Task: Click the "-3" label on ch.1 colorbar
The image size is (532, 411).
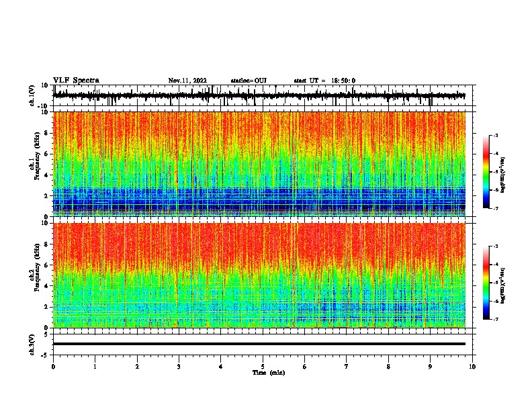Action: 496,135
